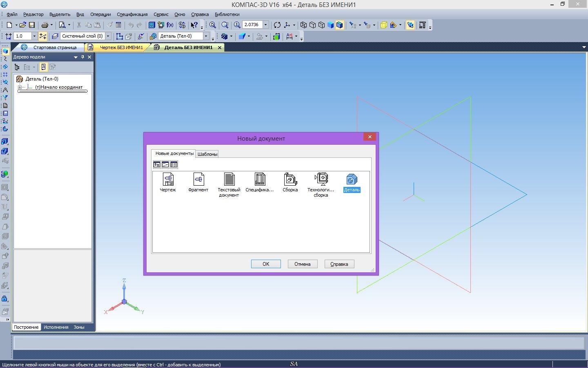Select the wireframe display icon
588x368 pixels.
click(x=303, y=25)
